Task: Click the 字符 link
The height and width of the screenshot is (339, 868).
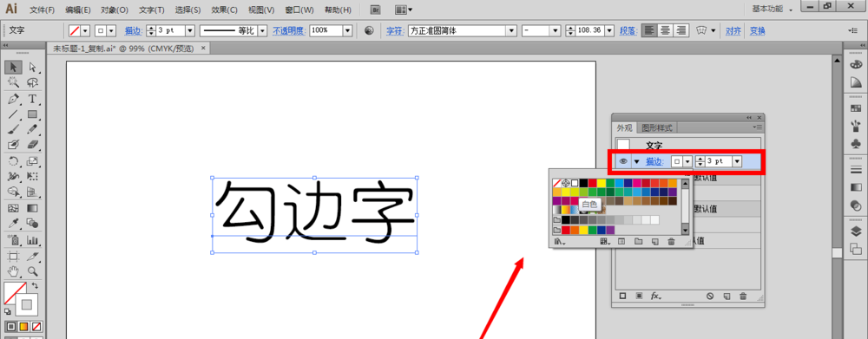Action: (394, 31)
